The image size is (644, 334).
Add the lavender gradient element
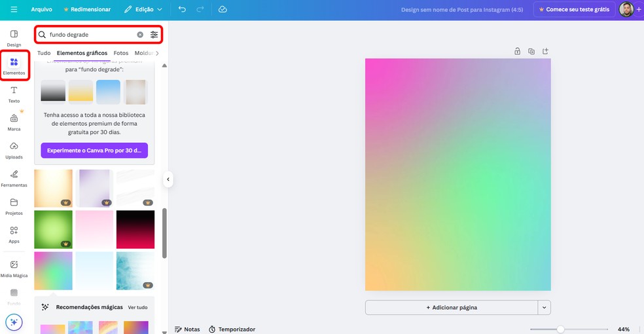coord(94,188)
